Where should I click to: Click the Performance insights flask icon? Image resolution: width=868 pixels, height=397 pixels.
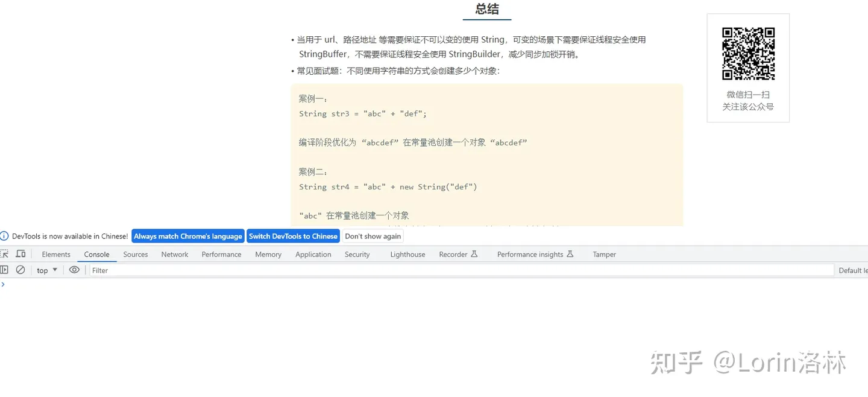pyautogui.click(x=570, y=254)
